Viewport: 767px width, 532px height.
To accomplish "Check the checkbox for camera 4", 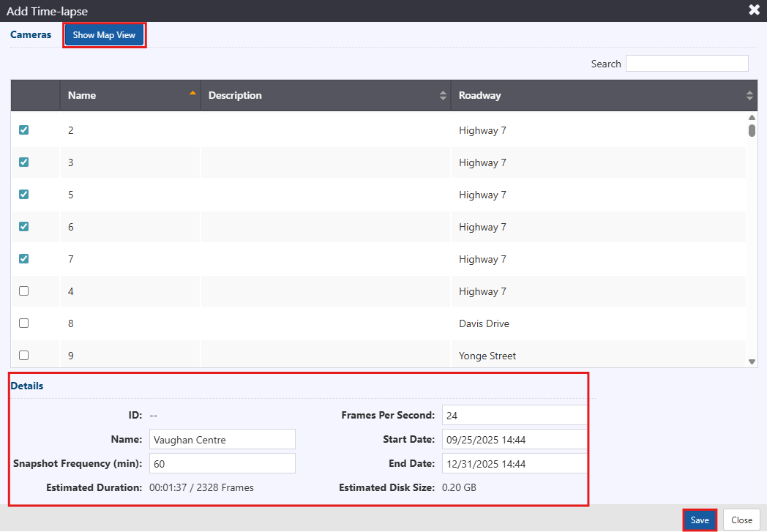I will (23, 291).
